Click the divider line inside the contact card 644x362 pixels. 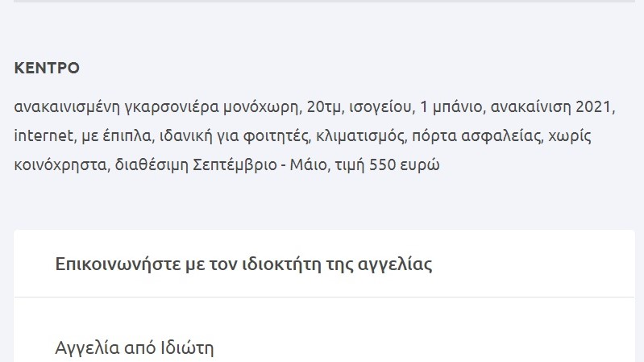point(324,297)
